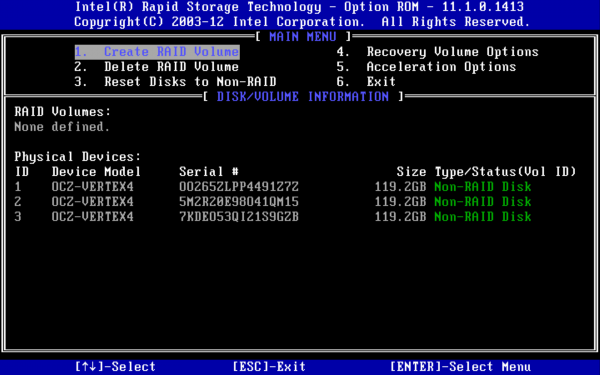Click third disk's Non-RAID Disk status
This screenshot has height=375, width=600.
tap(483, 217)
